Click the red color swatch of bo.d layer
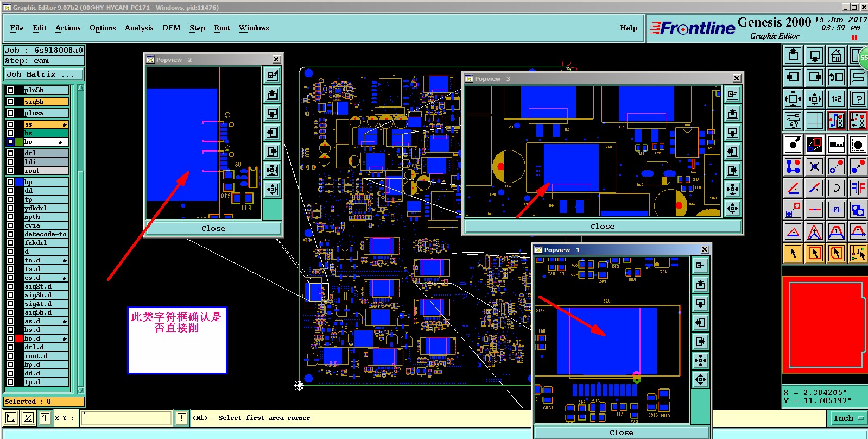 coord(19,338)
